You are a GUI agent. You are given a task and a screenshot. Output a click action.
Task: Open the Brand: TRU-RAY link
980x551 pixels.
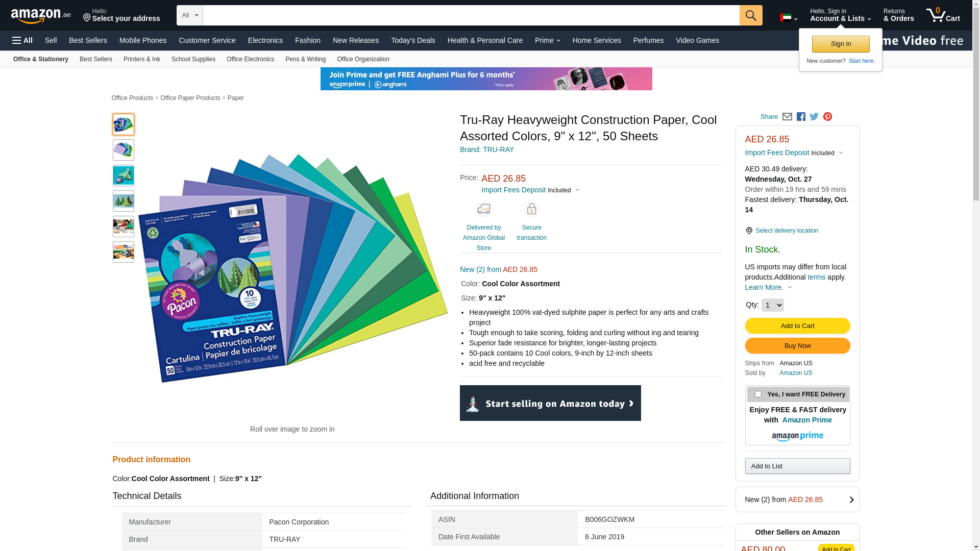[487, 149]
